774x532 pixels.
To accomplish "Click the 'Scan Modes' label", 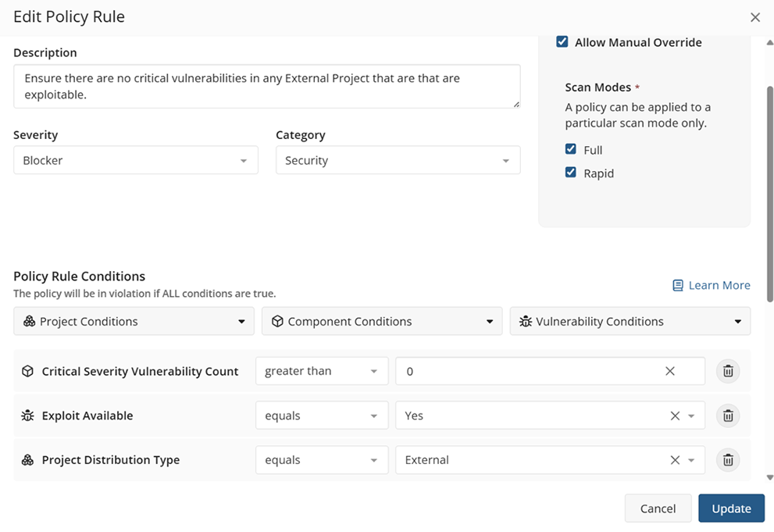I will point(597,87).
